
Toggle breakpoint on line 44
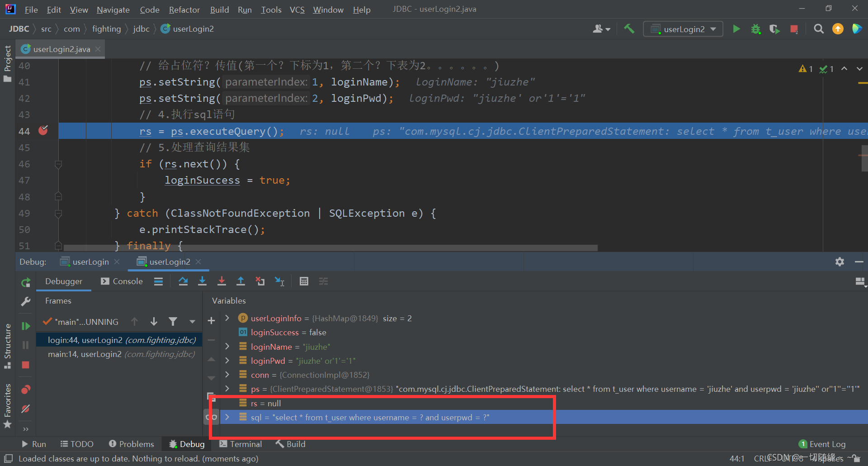[x=43, y=131]
